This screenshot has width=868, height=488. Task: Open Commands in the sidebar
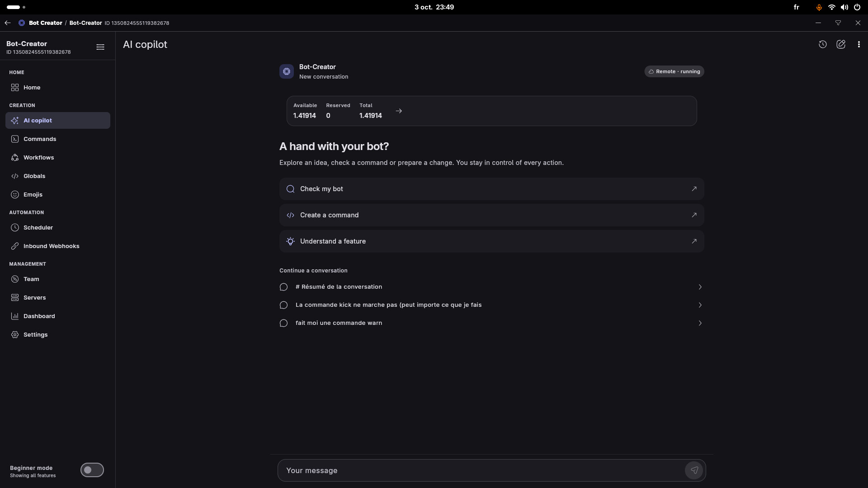58,139
